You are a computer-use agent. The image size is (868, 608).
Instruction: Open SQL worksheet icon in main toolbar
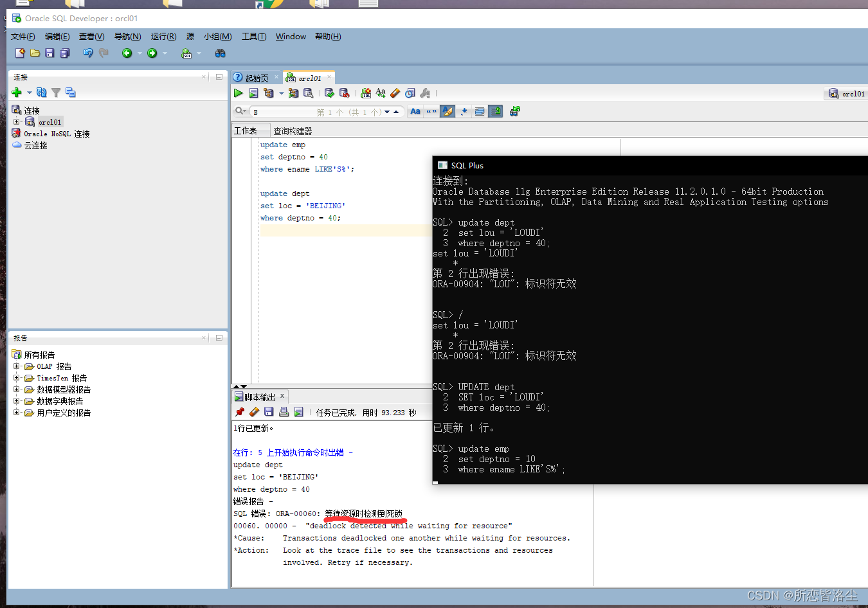(186, 53)
